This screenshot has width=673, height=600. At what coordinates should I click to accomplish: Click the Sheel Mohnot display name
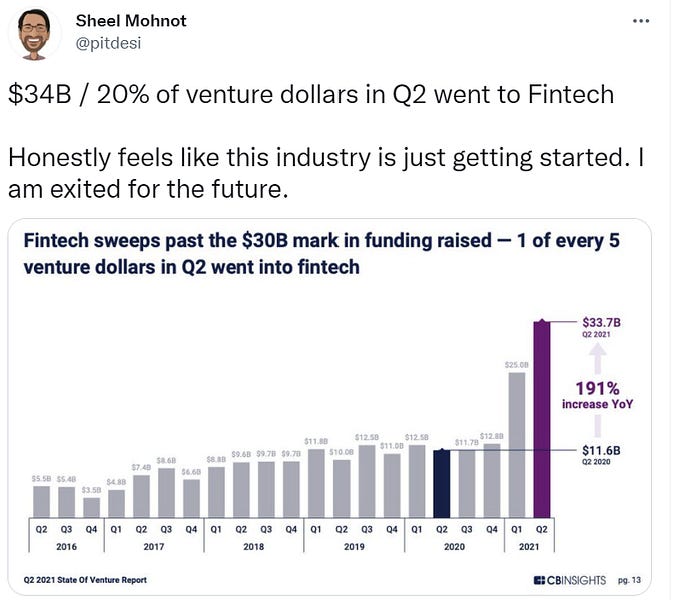(x=131, y=21)
